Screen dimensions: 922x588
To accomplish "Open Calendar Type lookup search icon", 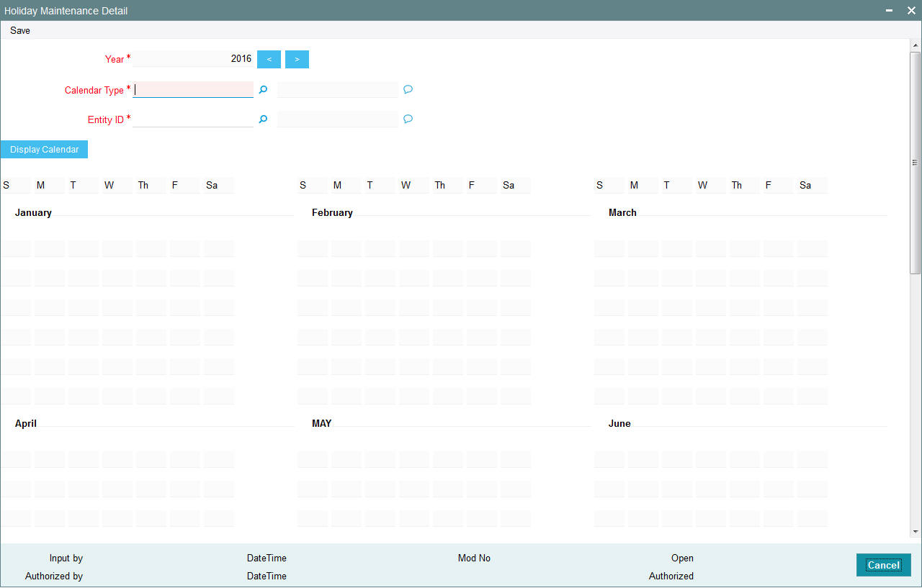I will [x=263, y=90].
